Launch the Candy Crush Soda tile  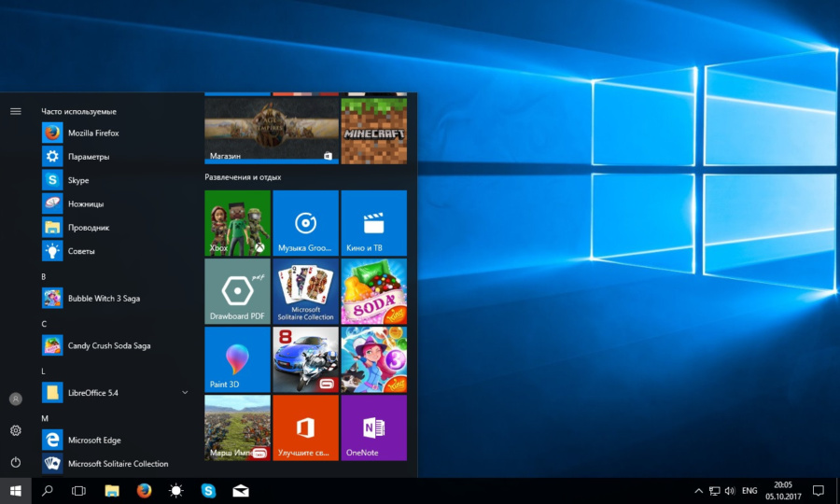point(374,291)
